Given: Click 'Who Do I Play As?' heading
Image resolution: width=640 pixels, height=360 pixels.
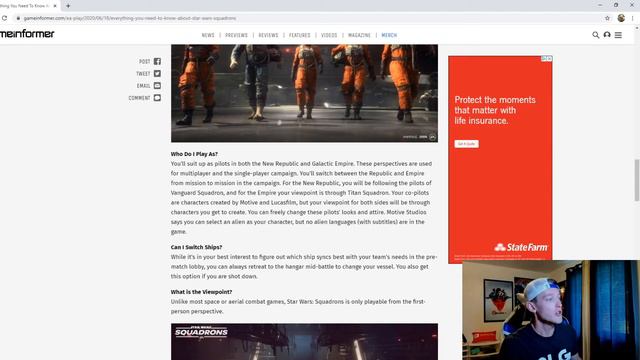Looking at the screenshot, I should 194,154.
